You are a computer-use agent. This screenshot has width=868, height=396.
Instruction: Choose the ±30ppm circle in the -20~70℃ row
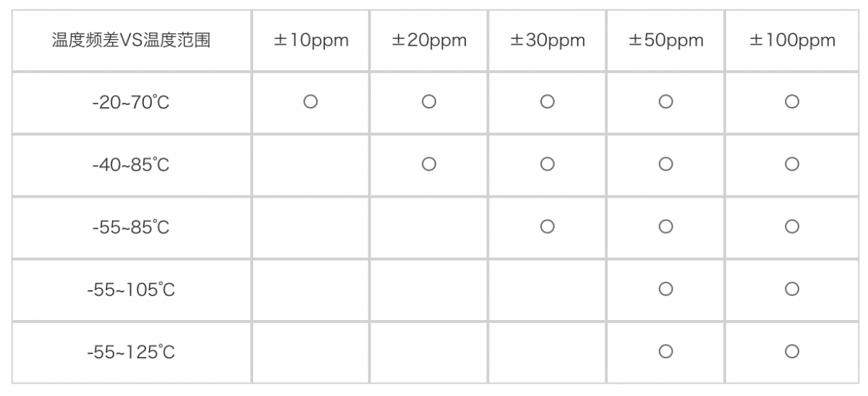[x=548, y=102]
